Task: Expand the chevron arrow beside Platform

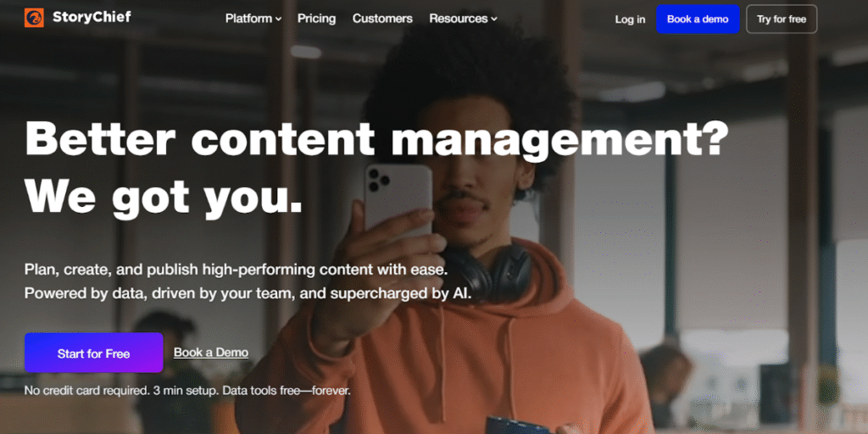Action: point(278,19)
